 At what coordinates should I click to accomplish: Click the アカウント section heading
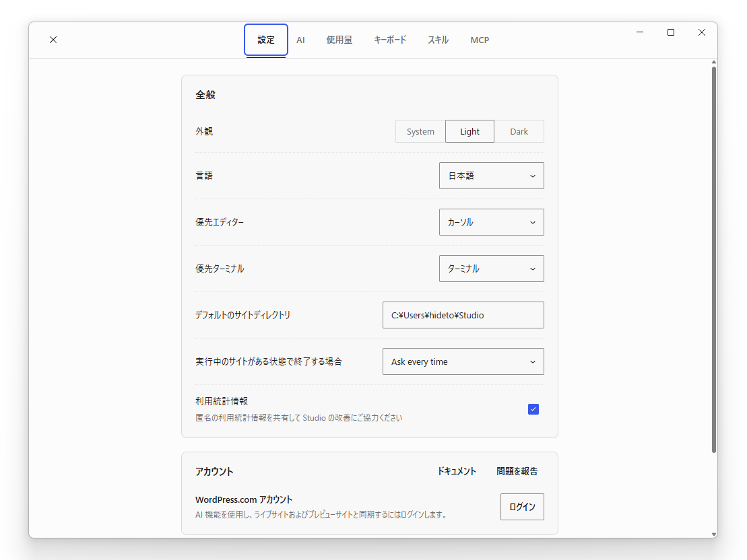pyautogui.click(x=214, y=471)
